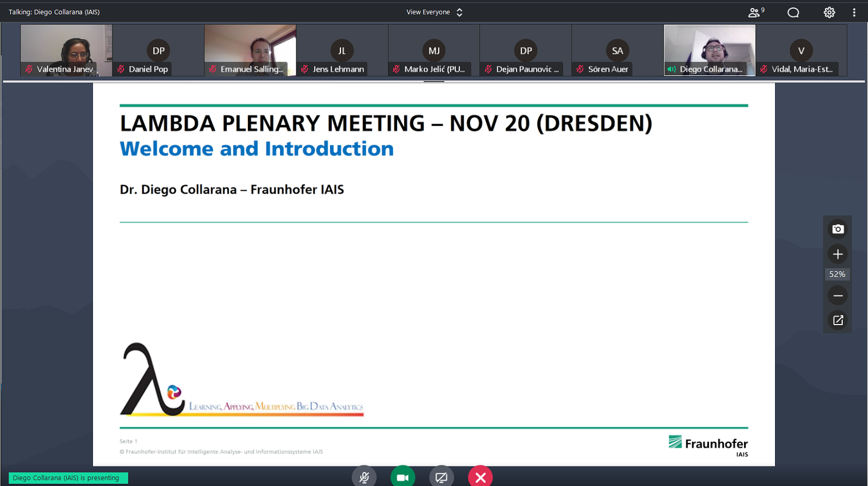Image resolution: width=868 pixels, height=486 pixels.
Task: Select Jens Lehmann's participant tile
Action: (342, 50)
